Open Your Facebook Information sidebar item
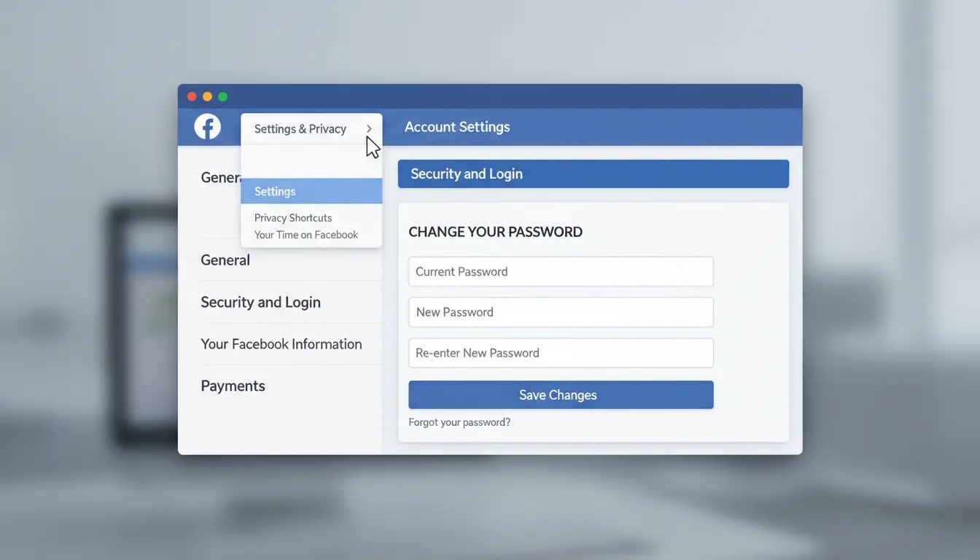 point(281,344)
